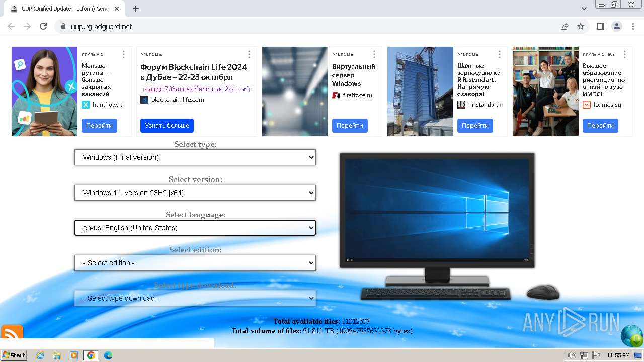Click the RSS feed icon
644x362 pixels.
(x=12, y=332)
